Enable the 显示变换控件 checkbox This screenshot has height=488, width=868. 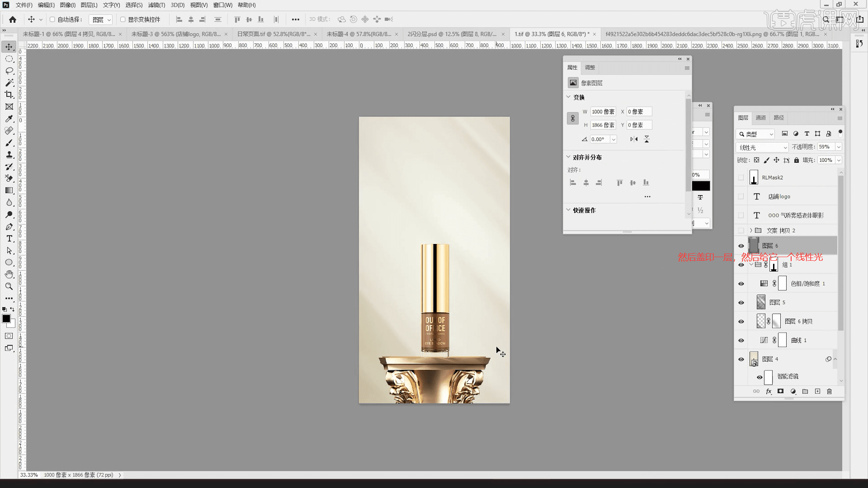click(123, 19)
